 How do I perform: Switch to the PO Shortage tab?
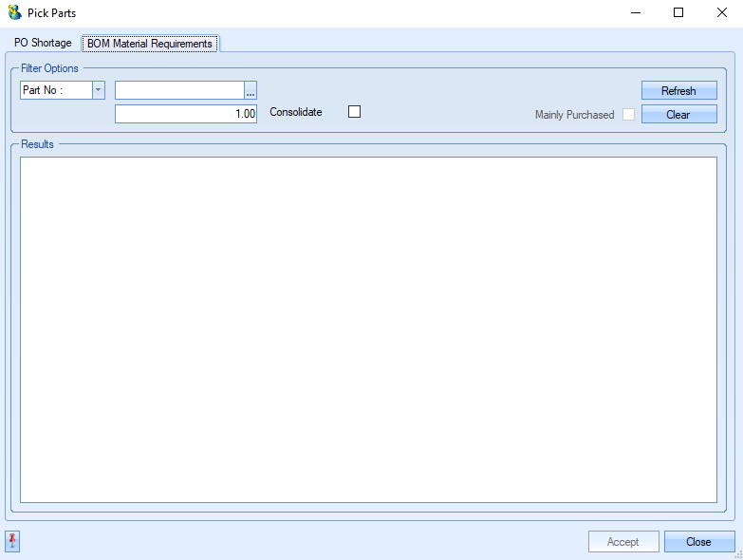[x=43, y=43]
